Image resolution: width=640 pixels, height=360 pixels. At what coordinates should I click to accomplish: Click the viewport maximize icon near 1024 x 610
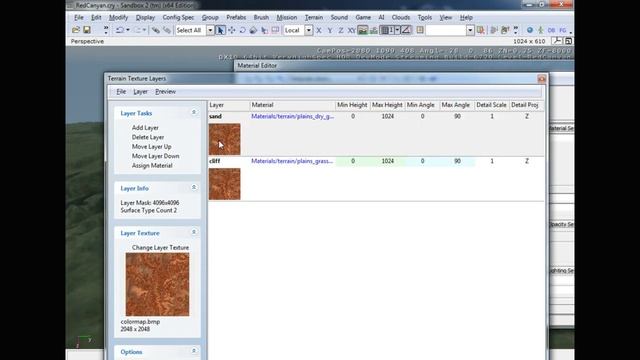(x=568, y=41)
